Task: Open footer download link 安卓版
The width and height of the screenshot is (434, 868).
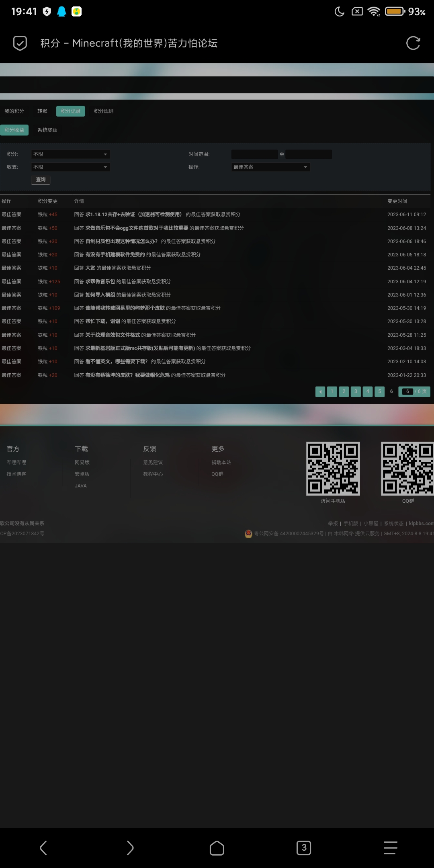Action: pyautogui.click(x=82, y=474)
